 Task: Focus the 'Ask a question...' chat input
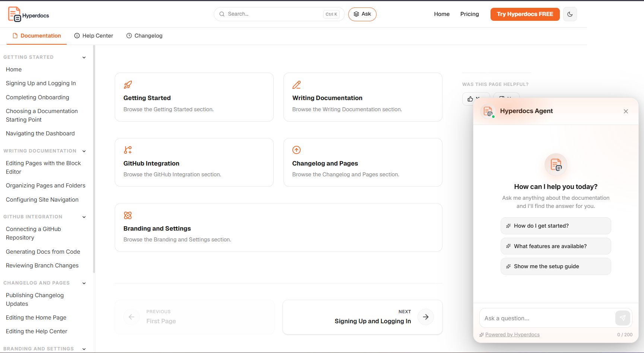click(548, 318)
